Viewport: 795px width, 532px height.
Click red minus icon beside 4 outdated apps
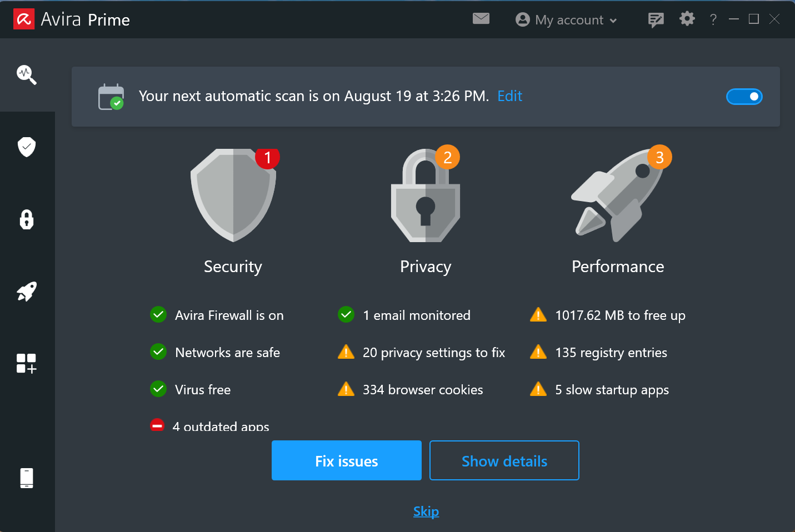(157, 425)
